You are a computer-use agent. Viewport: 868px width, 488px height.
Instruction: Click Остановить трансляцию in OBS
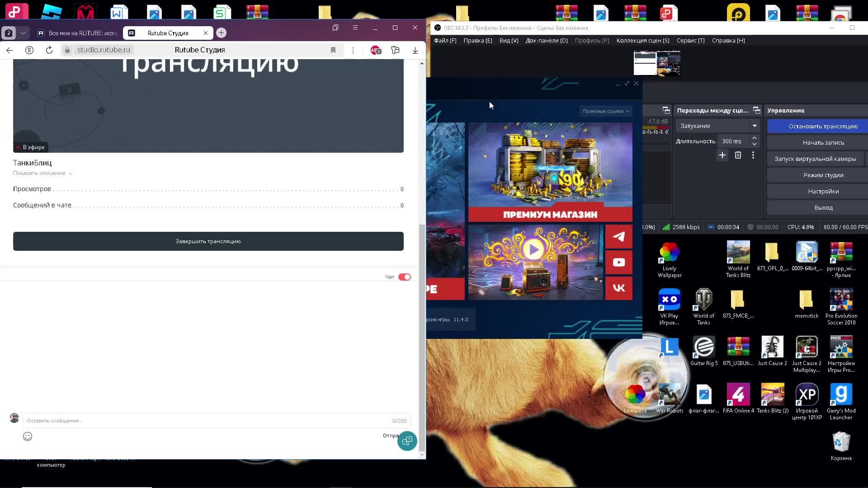[x=823, y=126]
